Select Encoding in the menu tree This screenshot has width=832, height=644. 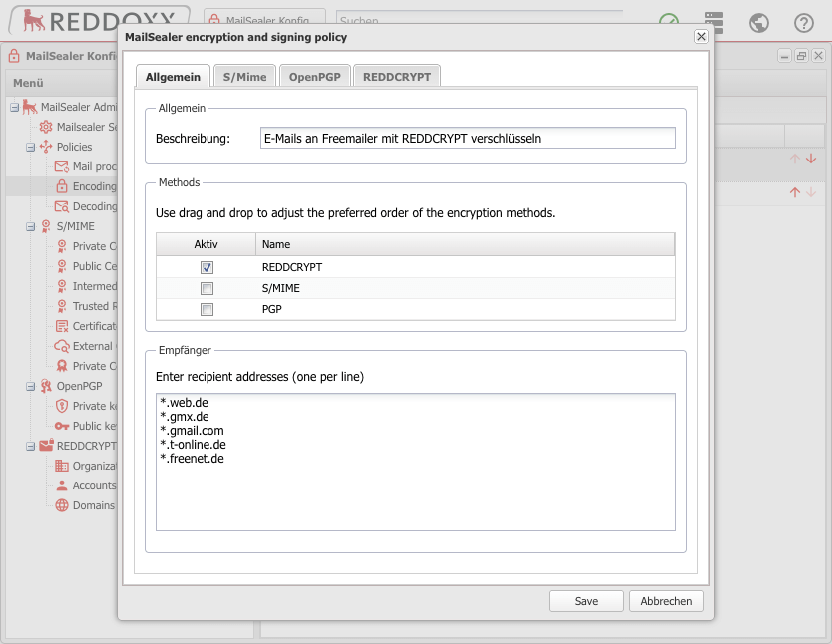(94, 186)
